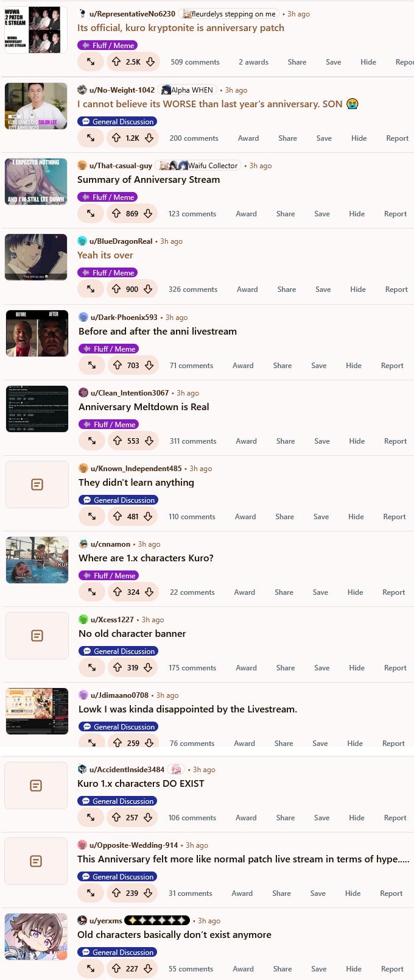The image size is (414, 980).
Task: Select General Discussion flair on u/No-Weight-1042 post
Action: 118,122
